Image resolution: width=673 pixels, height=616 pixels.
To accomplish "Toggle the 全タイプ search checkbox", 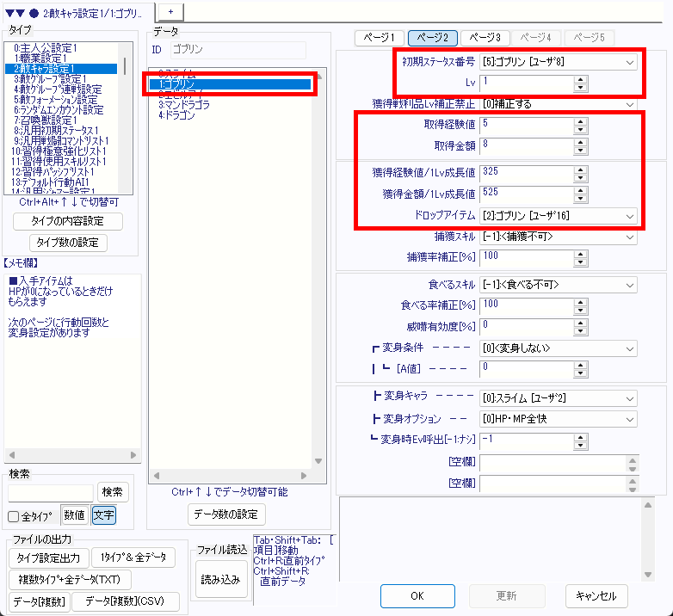I will [x=14, y=516].
